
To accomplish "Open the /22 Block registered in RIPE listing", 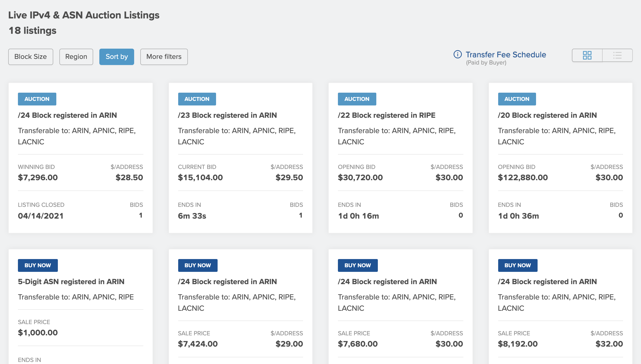I will (387, 115).
